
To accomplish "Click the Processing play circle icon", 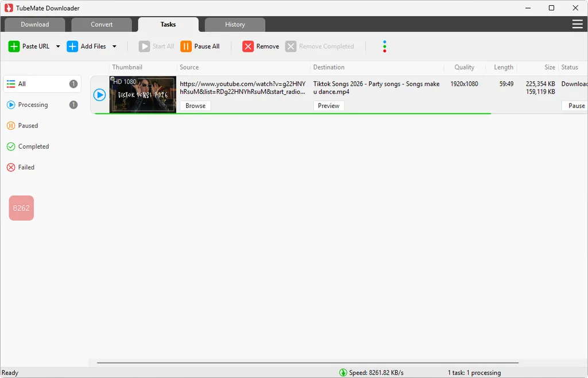I will [x=11, y=105].
